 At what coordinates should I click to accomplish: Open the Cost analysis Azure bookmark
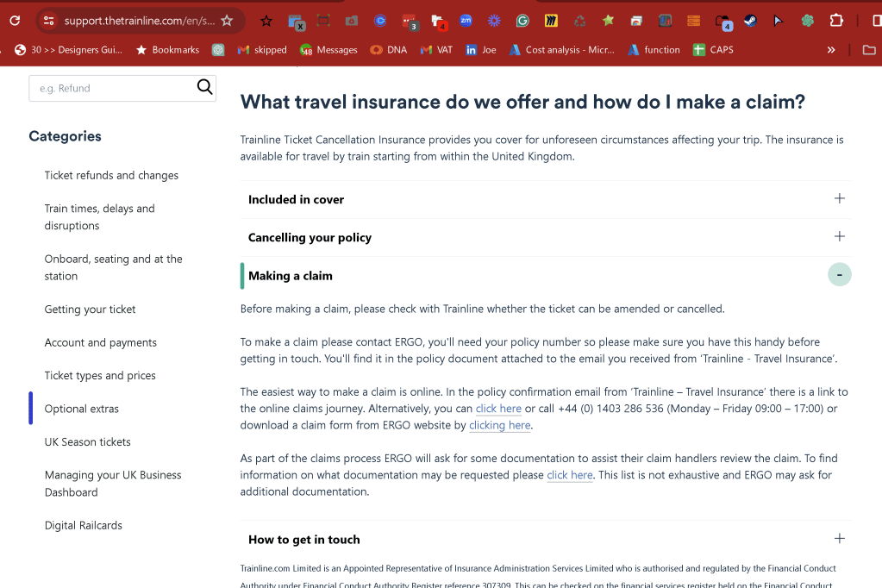pyautogui.click(x=561, y=50)
